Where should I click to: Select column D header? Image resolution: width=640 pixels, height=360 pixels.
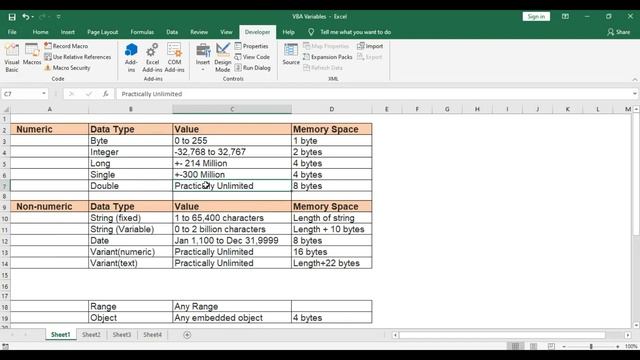[x=331, y=109]
